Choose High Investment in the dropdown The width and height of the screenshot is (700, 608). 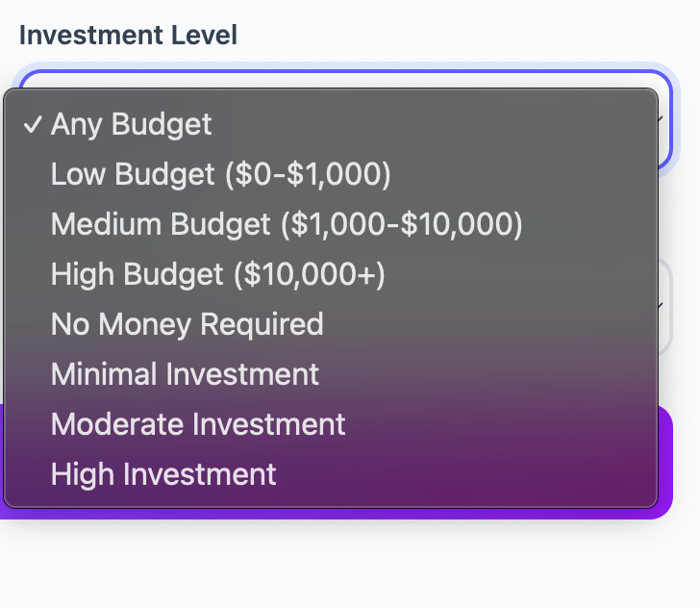click(x=163, y=474)
